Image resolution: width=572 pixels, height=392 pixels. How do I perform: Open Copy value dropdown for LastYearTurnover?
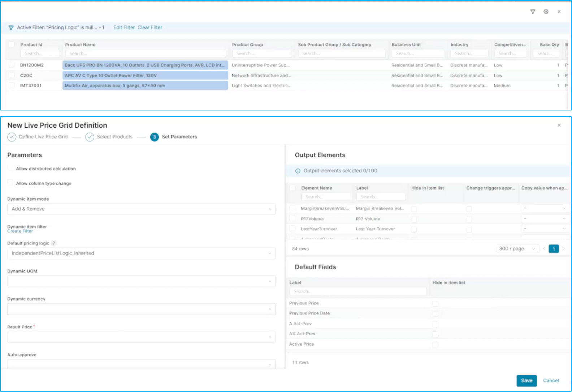tap(545, 229)
